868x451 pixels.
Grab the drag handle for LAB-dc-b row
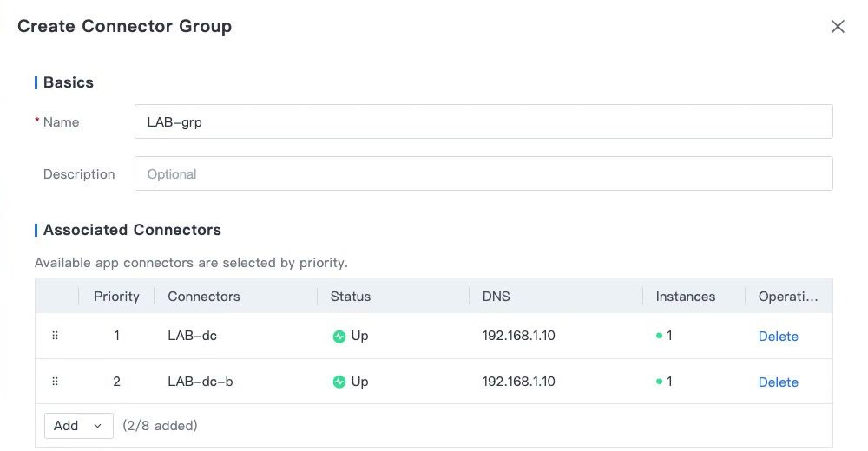click(x=55, y=382)
